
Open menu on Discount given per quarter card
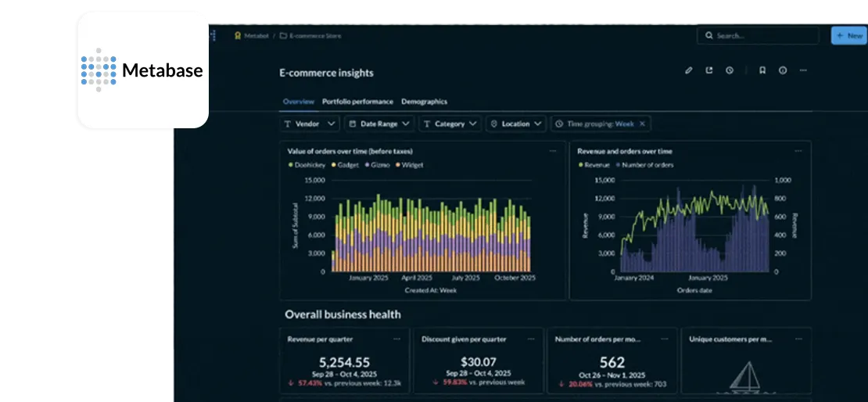point(531,339)
